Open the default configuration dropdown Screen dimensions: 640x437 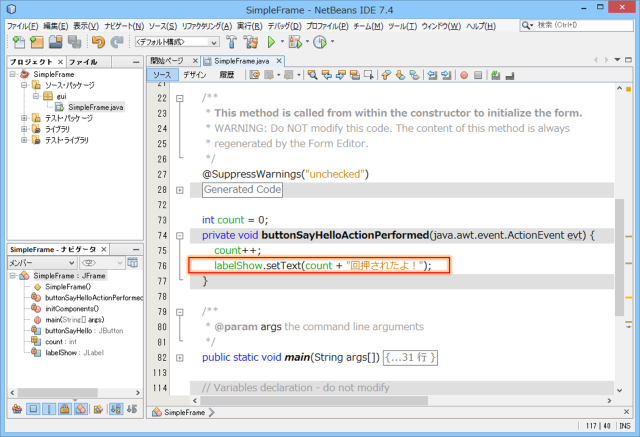pos(177,42)
